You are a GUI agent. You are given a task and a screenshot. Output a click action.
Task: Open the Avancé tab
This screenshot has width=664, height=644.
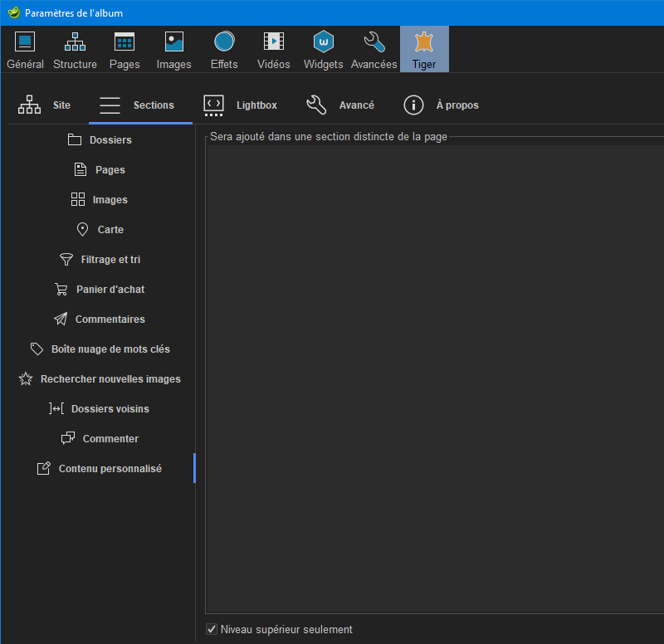coord(340,105)
